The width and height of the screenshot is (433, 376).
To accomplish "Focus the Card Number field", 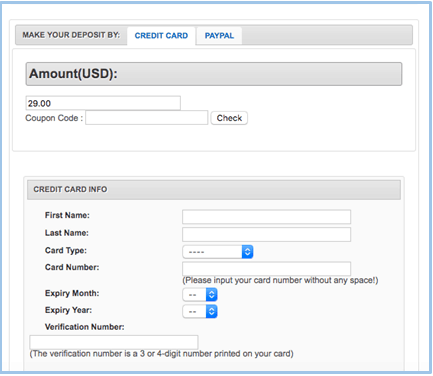I will [266, 268].
